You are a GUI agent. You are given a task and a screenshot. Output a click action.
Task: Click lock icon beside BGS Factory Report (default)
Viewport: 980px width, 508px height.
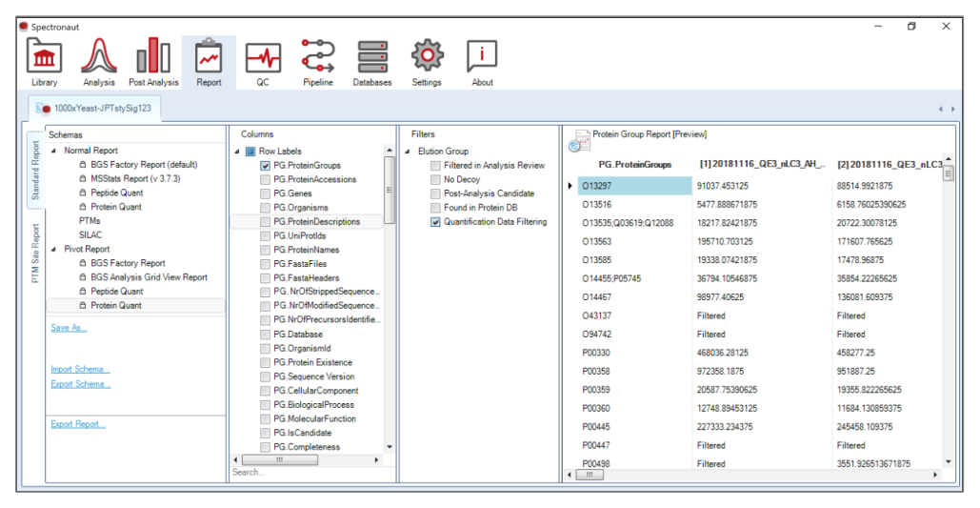[x=83, y=165]
